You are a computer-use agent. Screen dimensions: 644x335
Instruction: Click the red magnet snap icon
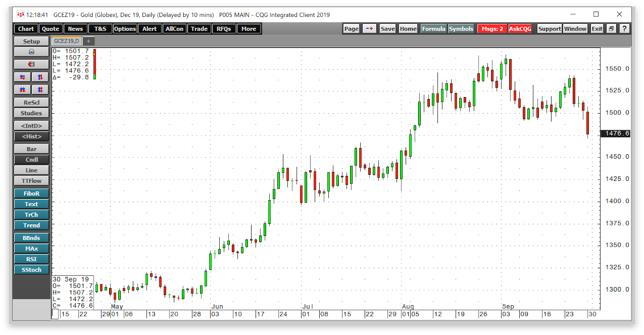tap(31, 64)
